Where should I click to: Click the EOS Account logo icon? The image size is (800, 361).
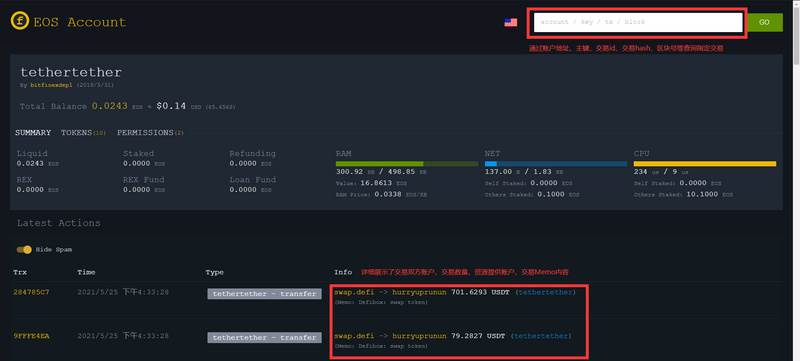click(x=20, y=21)
